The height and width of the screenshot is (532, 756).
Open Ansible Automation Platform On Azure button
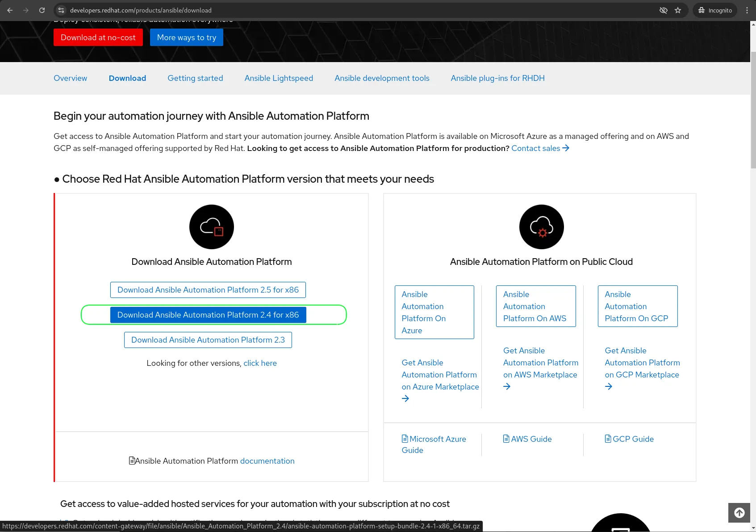(434, 312)
